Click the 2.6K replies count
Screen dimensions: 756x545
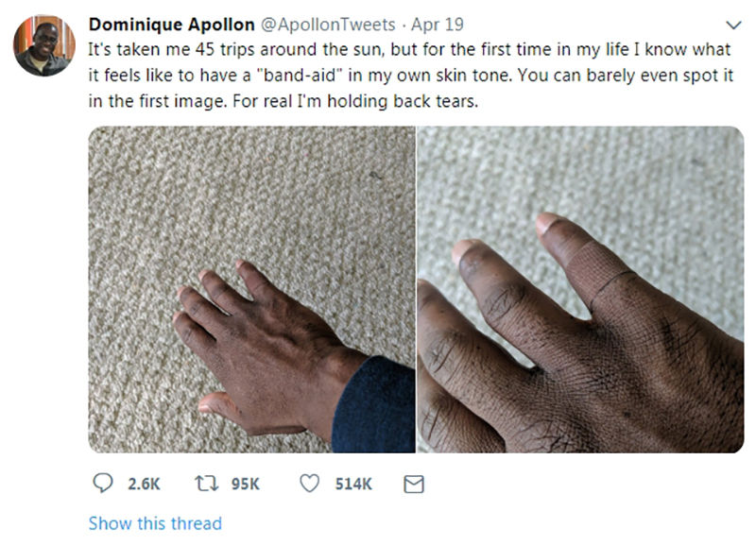pos(144,484)
